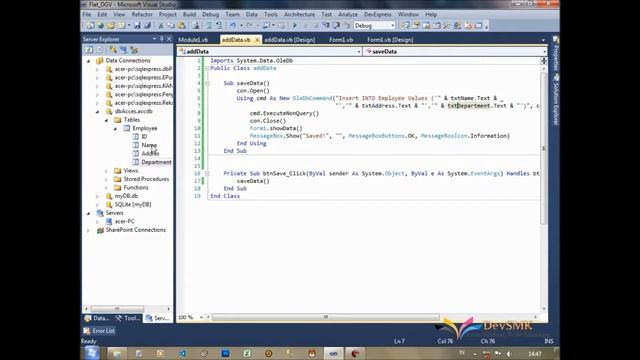
Task: Close the Server Explorer panel
Action: pos(169,39)
